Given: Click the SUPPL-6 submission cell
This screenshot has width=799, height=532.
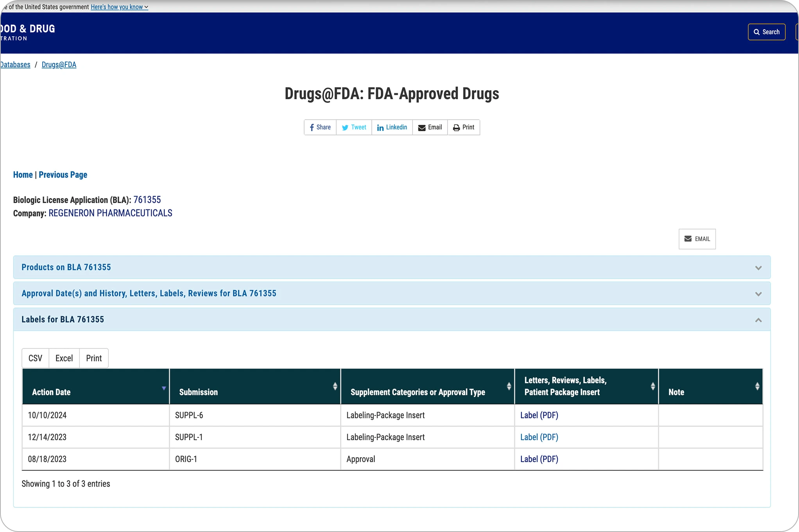Looking at the screenshot, I should 255,415.
